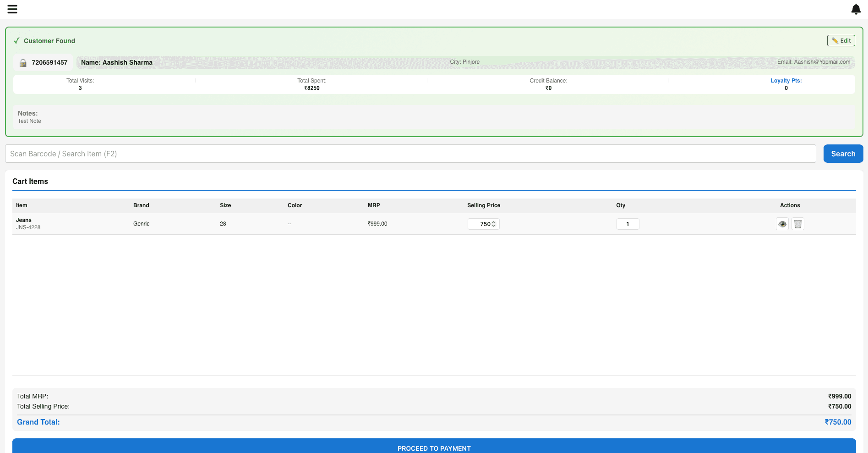Image resolution: width=868 pixels, height=453 pixels.
Task: Click the Jeans item name
Action: (24, 220)
